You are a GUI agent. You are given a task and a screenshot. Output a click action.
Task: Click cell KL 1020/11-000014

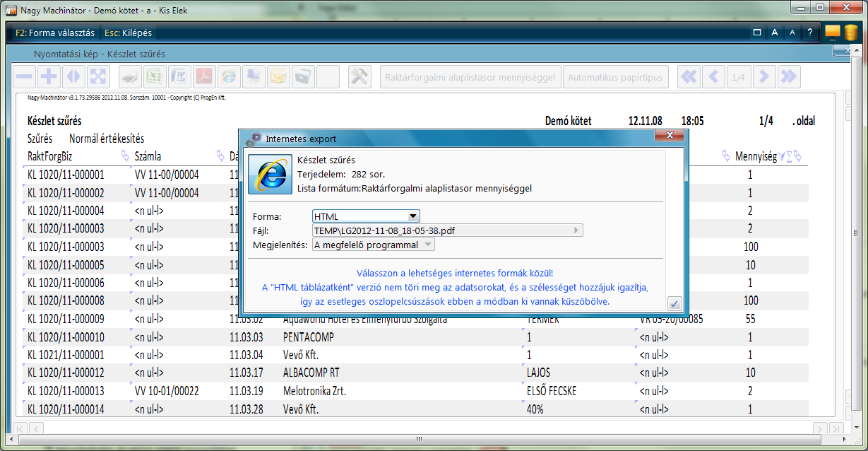[x=66, y=409]
